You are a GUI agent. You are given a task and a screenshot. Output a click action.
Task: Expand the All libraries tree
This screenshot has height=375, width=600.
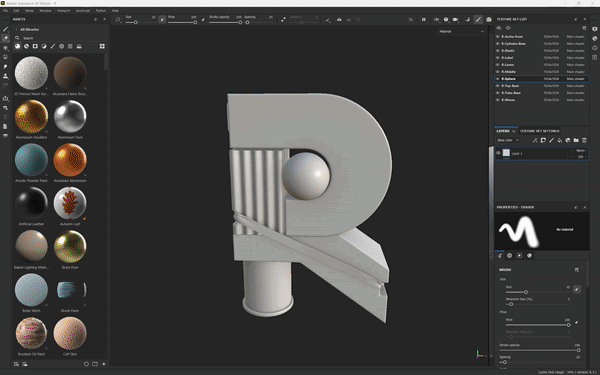pyautogui.click(x=16, y=29)
